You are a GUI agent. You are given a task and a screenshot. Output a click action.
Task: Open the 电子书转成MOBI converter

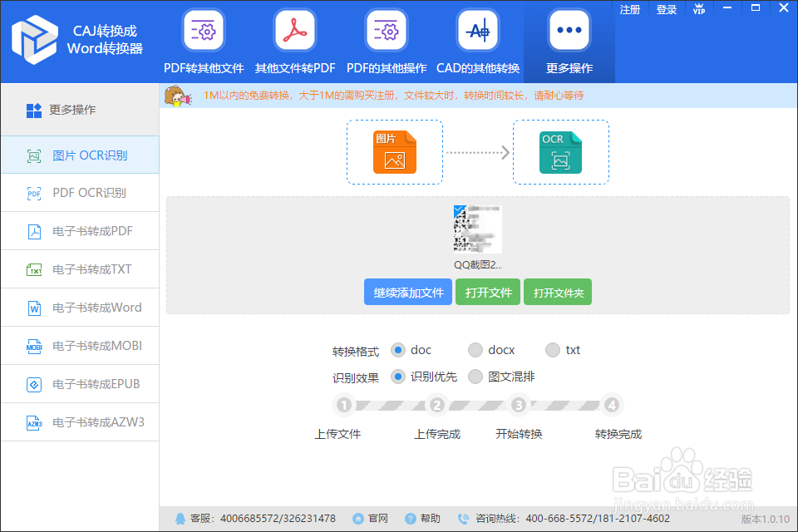pos(79,346)
